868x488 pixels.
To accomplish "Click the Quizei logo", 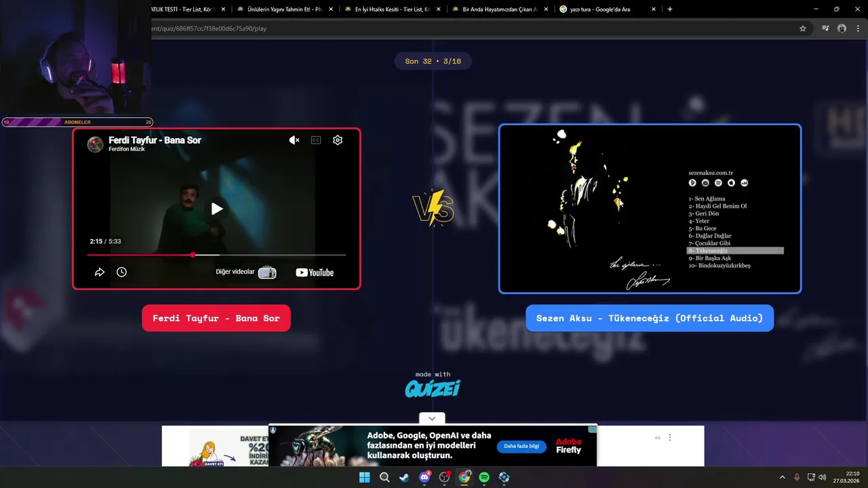I will click(x=433, y=388).
